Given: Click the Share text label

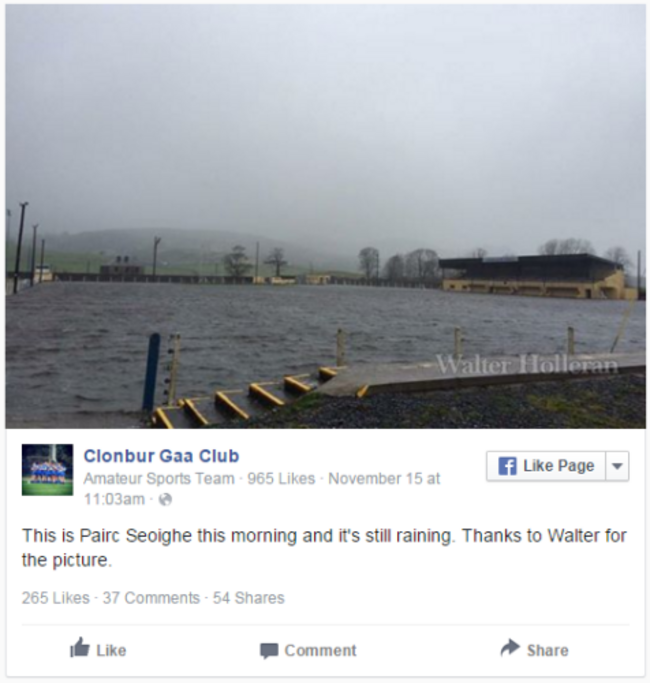Looking at the screenshot, I should point(548,651).
